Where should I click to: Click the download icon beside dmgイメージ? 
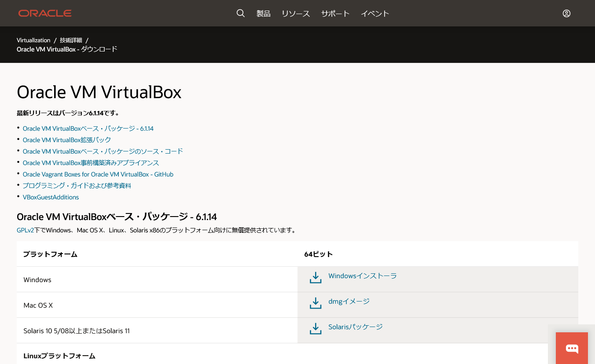click(x=315, y=303)
